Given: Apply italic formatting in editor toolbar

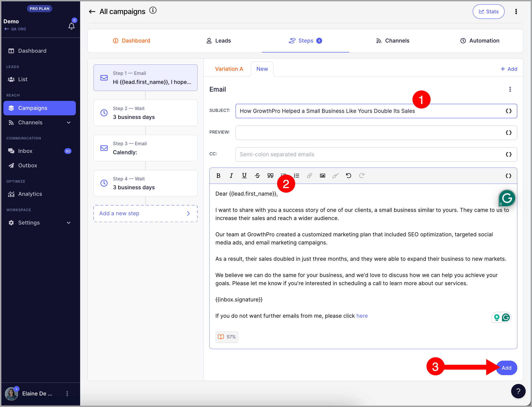Looking at the screenshot, I should point(231,176).
